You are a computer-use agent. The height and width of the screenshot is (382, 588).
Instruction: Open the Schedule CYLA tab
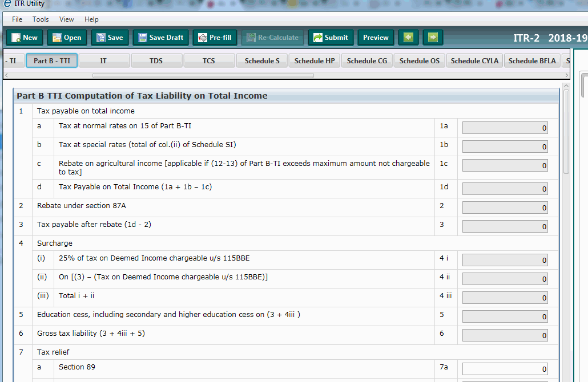474,60
